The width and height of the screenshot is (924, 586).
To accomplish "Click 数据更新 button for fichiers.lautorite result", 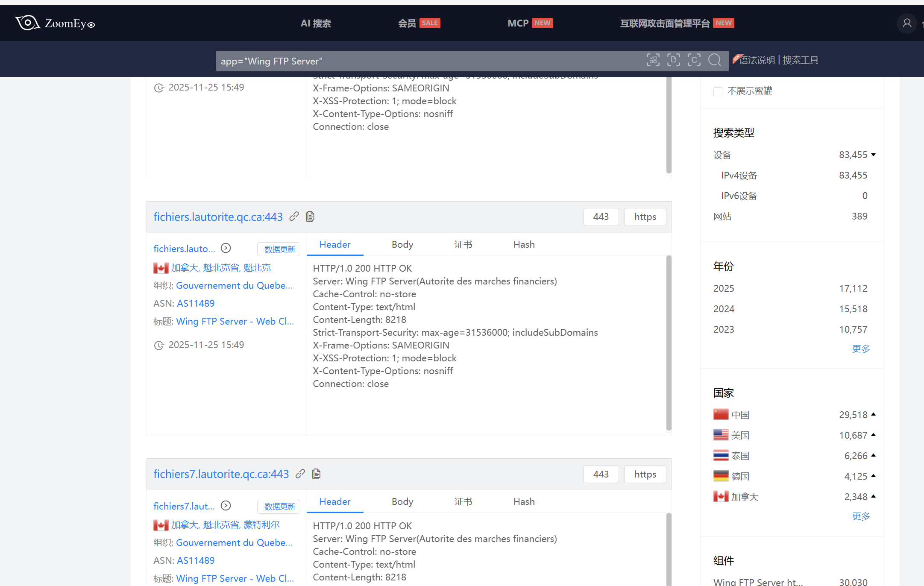I will click(x=279, y=249).
